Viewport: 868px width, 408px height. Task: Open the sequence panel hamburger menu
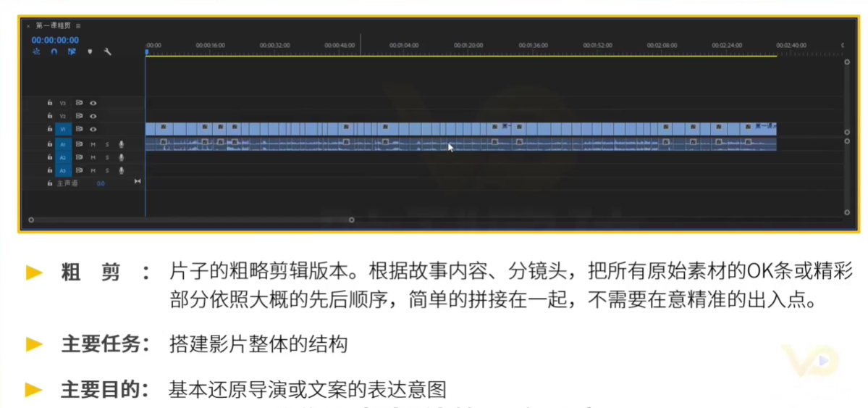click(x=78, y=25)
